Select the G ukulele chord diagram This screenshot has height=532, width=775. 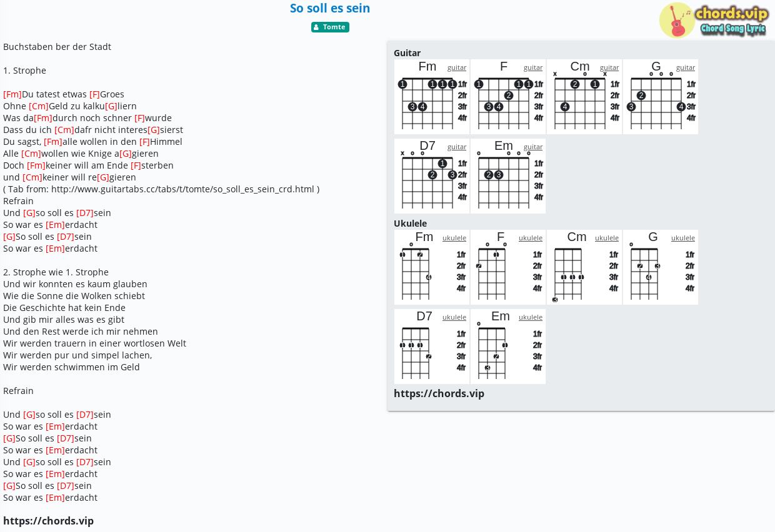pos(661,267)
